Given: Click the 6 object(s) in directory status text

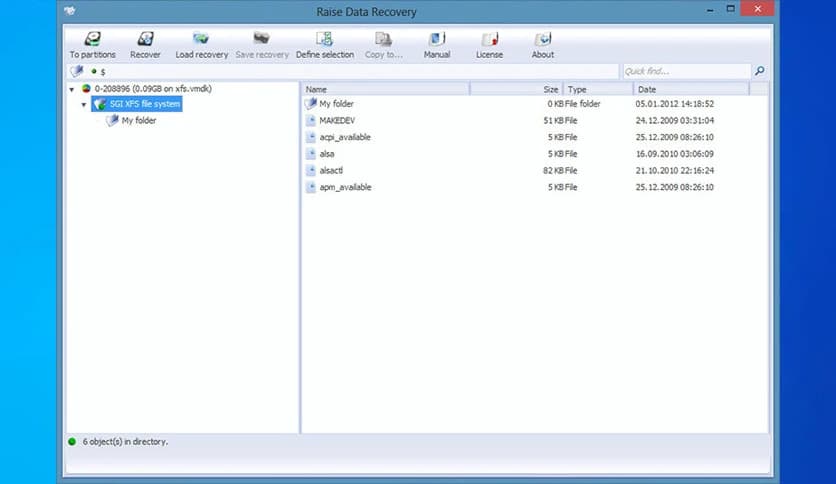Looking at the screenshot, I should (125, 441).
